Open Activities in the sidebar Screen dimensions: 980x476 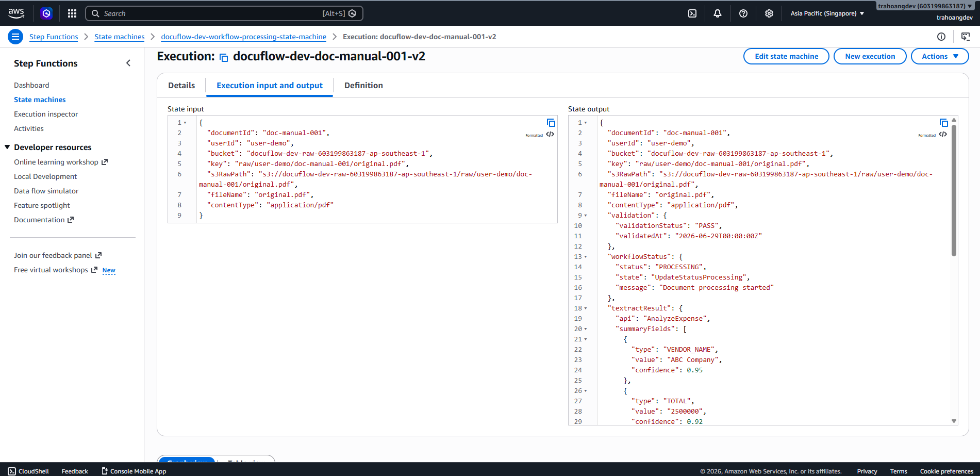[x=29, y=128]
